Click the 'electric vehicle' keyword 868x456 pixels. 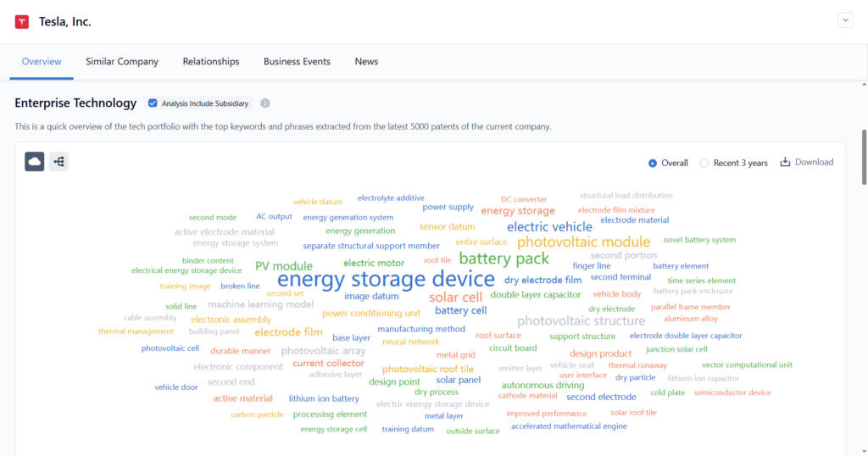[x=549, y=227]
